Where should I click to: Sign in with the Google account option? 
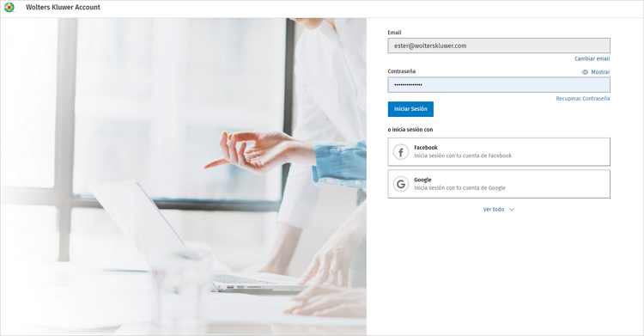click(x=499, y=184)
